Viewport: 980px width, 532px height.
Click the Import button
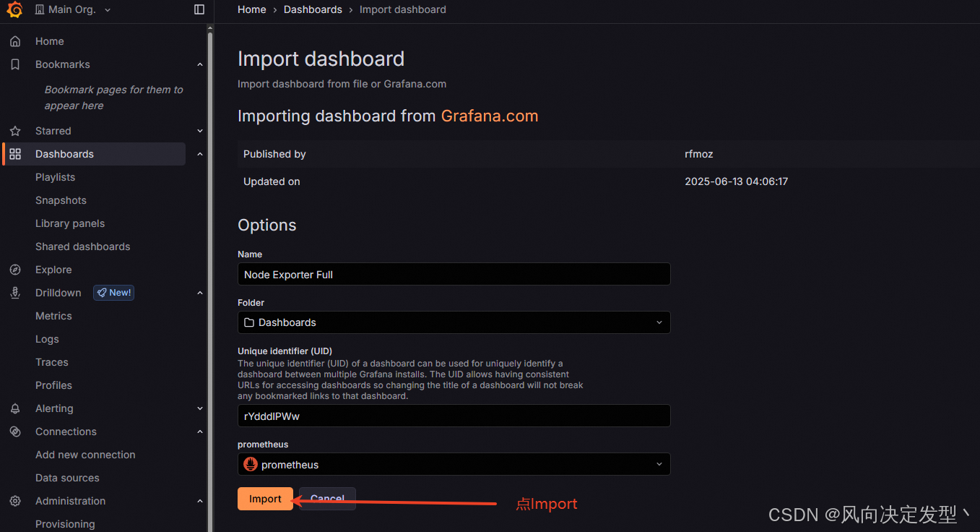pos(265,499)
